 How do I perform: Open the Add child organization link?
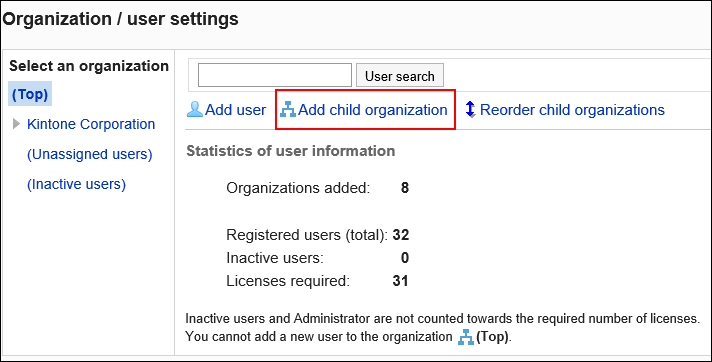tap(373, 110)
